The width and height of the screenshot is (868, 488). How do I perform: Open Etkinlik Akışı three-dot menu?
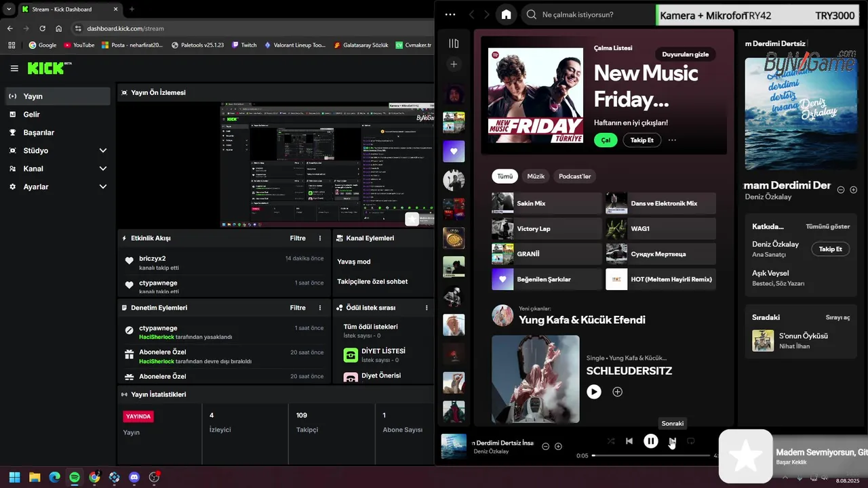(320, 239)
